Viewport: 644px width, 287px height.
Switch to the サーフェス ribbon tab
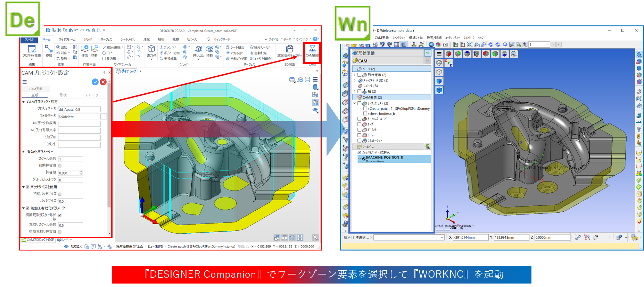coord(106,40)
